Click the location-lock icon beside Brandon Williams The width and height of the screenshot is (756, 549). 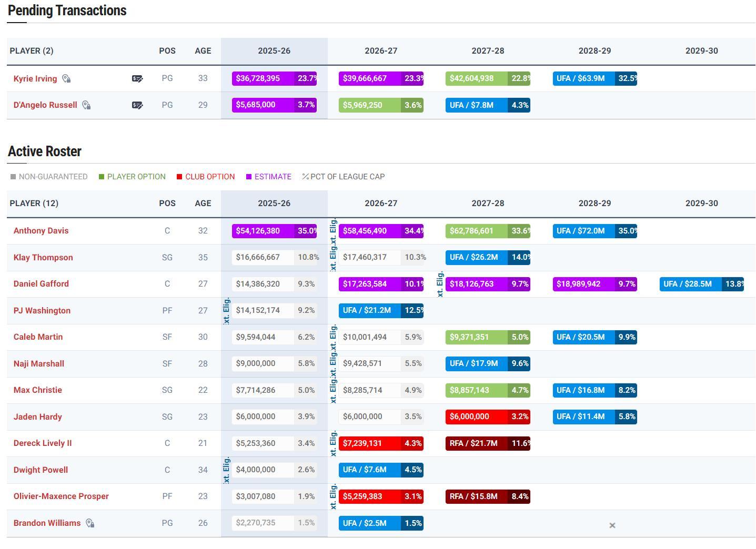pyautogui.click(x=90, y=523)
